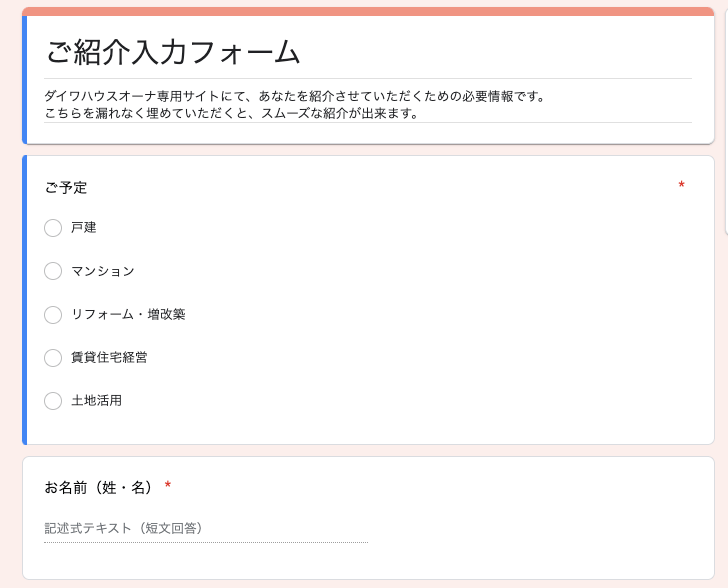Click the 土地活用 option label text

96,400
